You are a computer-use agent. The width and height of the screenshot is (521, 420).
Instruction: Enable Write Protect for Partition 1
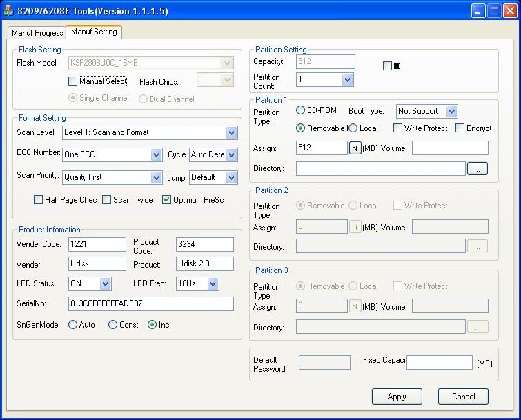click(398, 128)
